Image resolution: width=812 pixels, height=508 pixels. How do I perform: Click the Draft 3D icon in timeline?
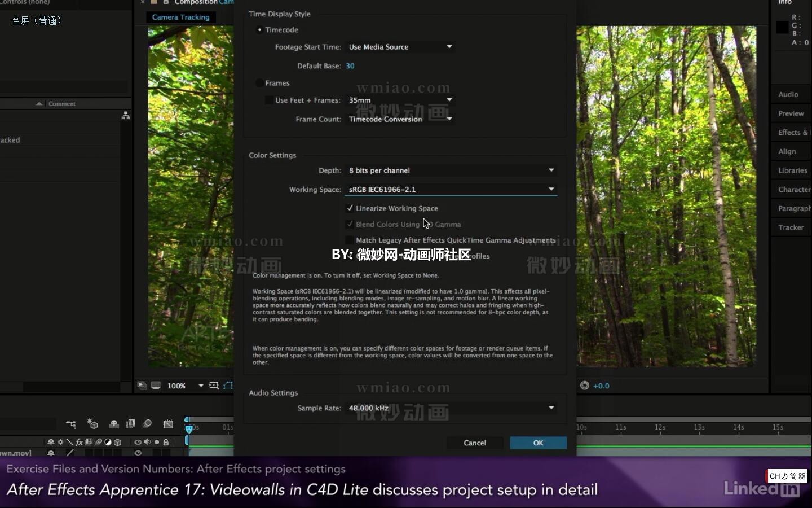pos(92,424)
